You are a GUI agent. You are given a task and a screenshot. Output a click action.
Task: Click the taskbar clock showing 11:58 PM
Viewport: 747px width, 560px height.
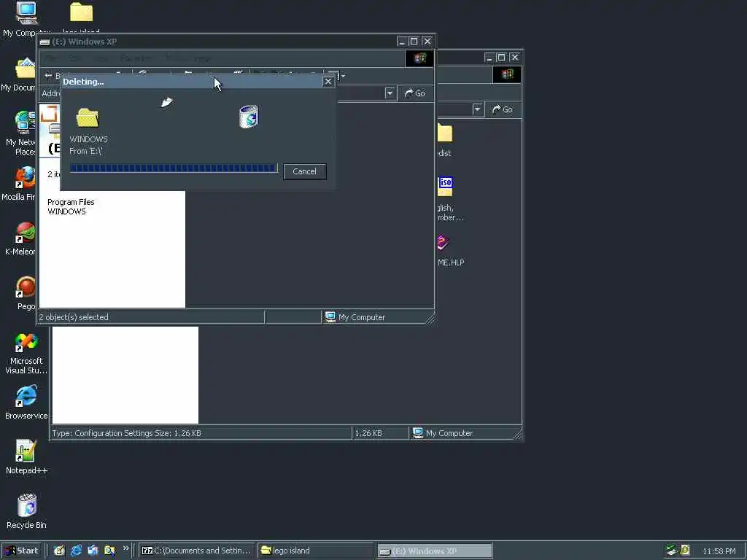pyautogui.click(x=719, y=551)
